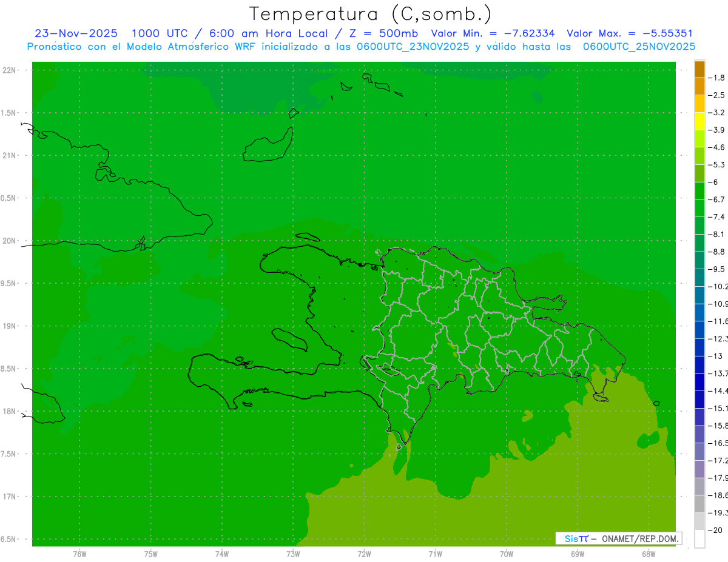Click the "75W" longitude axis label
The width and height of the screenshot is (728, 562).
[x=151, y=554]
